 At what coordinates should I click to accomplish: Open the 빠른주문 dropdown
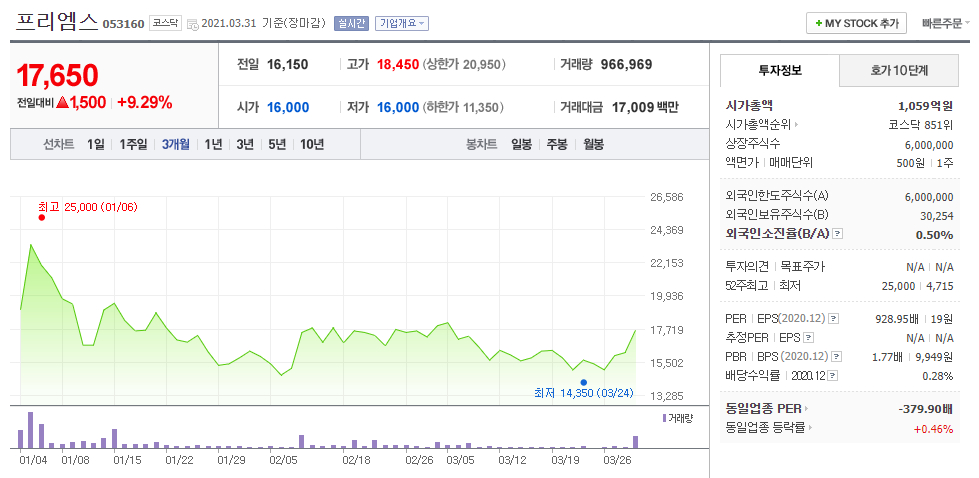click(945, 24)
